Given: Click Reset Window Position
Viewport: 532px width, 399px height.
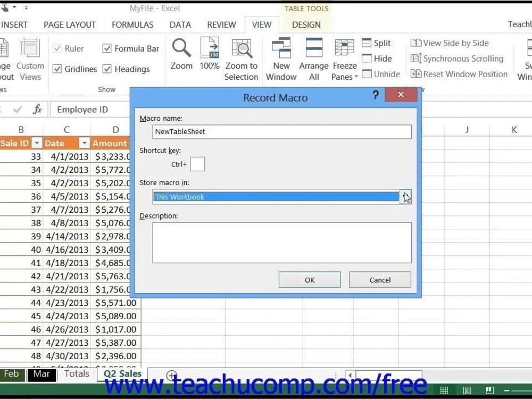Looking at the screenshot, I should coord(459,74).
